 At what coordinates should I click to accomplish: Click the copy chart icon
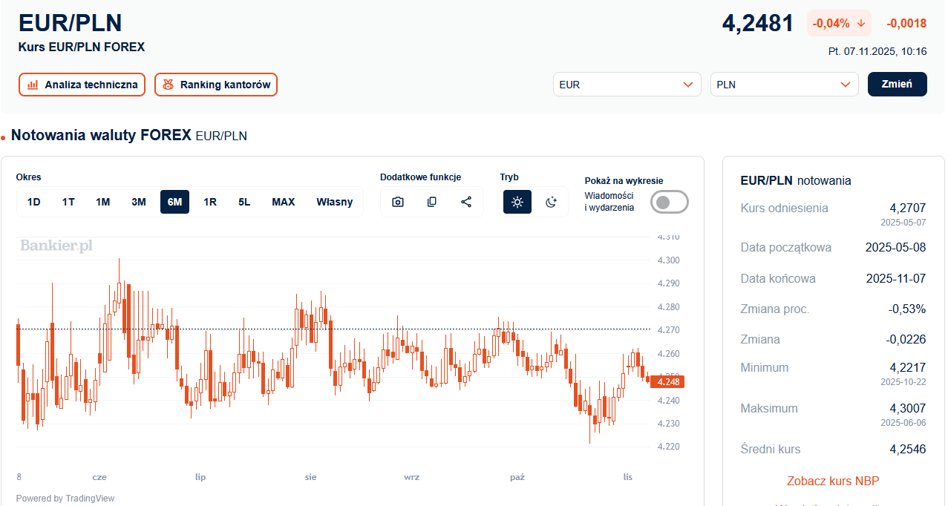click(432, 202)
